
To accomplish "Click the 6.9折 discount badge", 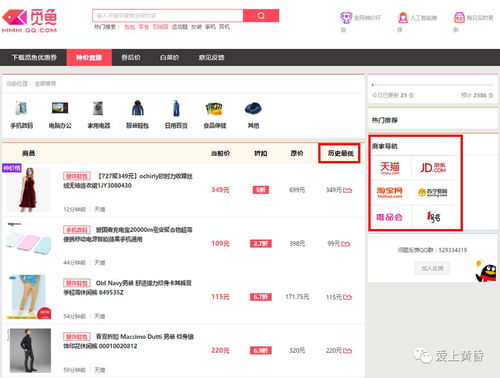I will pos(261,351).
